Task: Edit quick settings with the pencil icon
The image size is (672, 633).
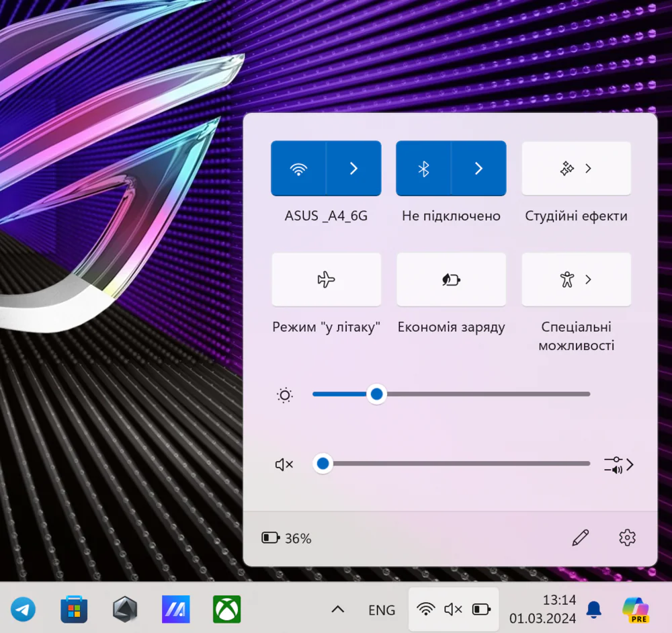Action: pyautogui.click(x=581, y=538)
